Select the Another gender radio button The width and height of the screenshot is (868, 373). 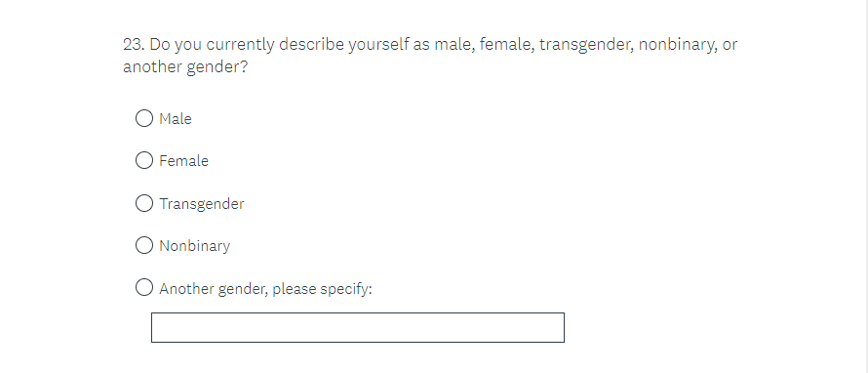(144, 288)
